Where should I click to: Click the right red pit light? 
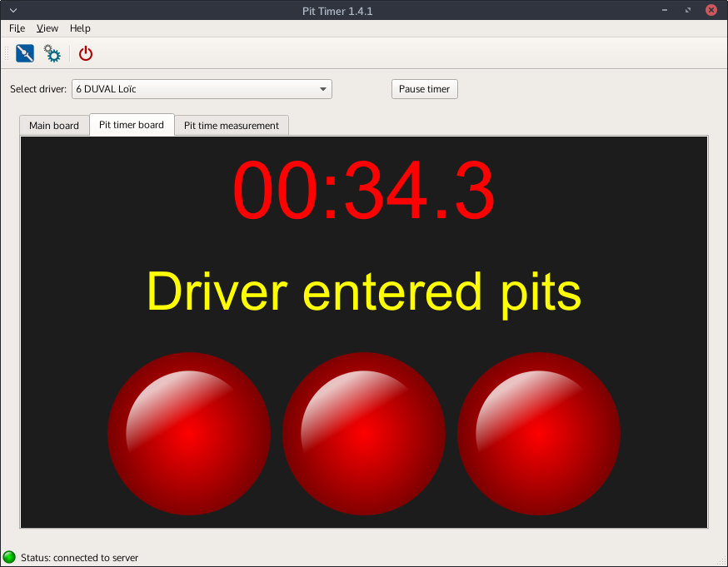click(x=539, y=433)
